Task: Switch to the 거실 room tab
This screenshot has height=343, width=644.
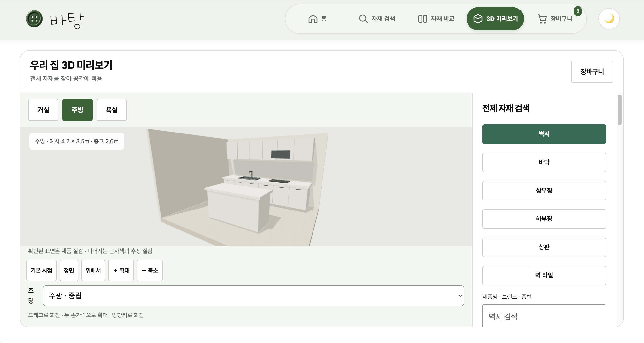Action: pos(43,110)
